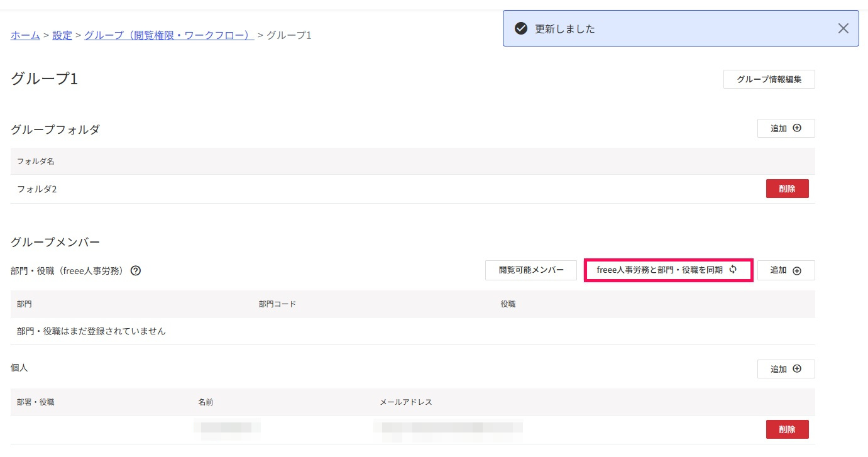Open the ホーム breadcrumb link

point(26,35)
